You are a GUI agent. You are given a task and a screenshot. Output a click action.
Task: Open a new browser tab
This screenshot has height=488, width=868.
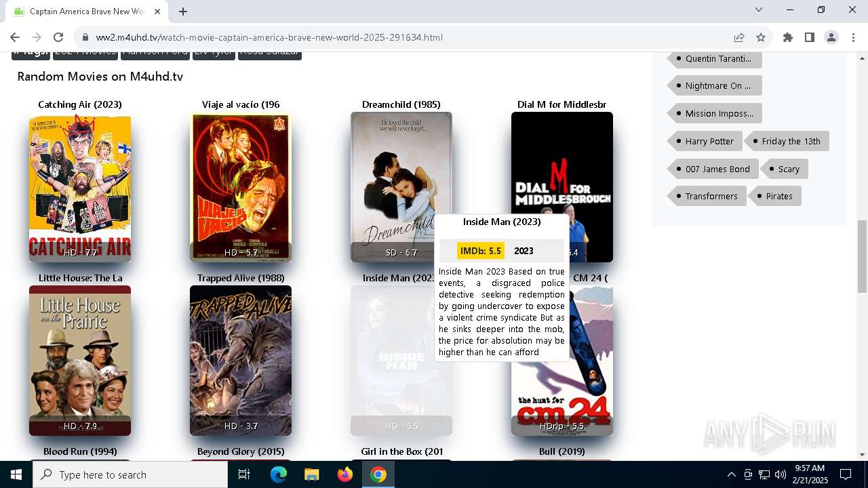pyautogui.click(x=183, y=12)
